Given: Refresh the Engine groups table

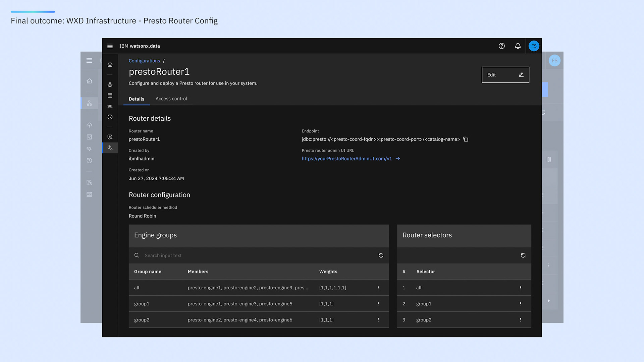Looking at the screenshot, I should (381, 255).
